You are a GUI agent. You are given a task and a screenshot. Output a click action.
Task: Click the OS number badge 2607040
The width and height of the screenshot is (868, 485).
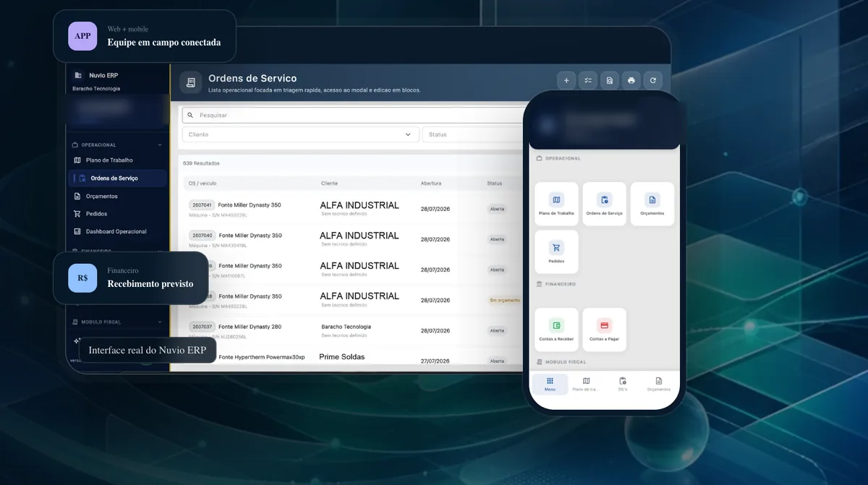202,236
